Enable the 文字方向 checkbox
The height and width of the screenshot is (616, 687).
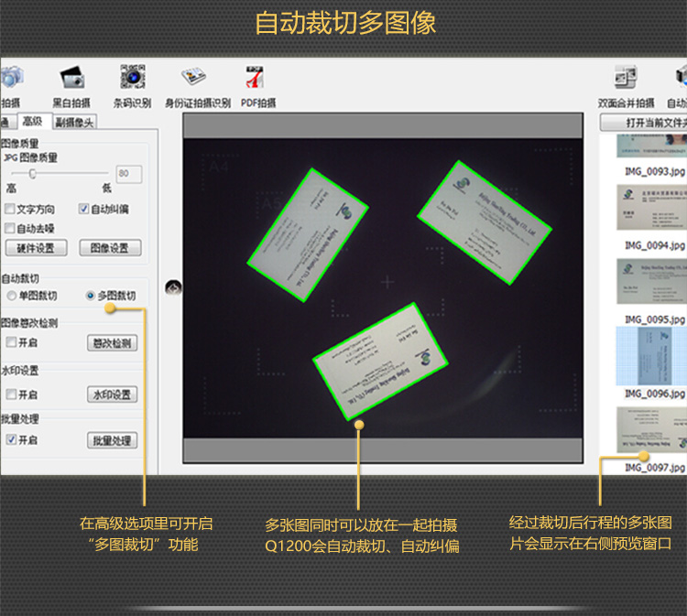coord(10,209)
